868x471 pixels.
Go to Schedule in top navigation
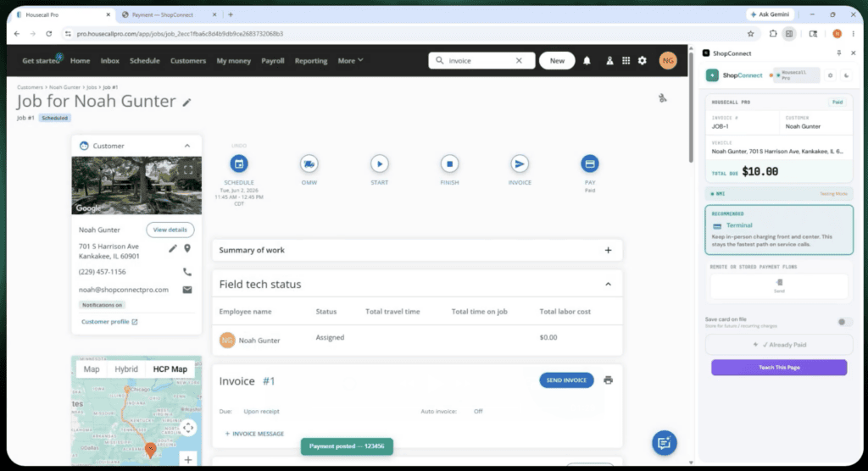pyautogui.click(x=144, y=61)
